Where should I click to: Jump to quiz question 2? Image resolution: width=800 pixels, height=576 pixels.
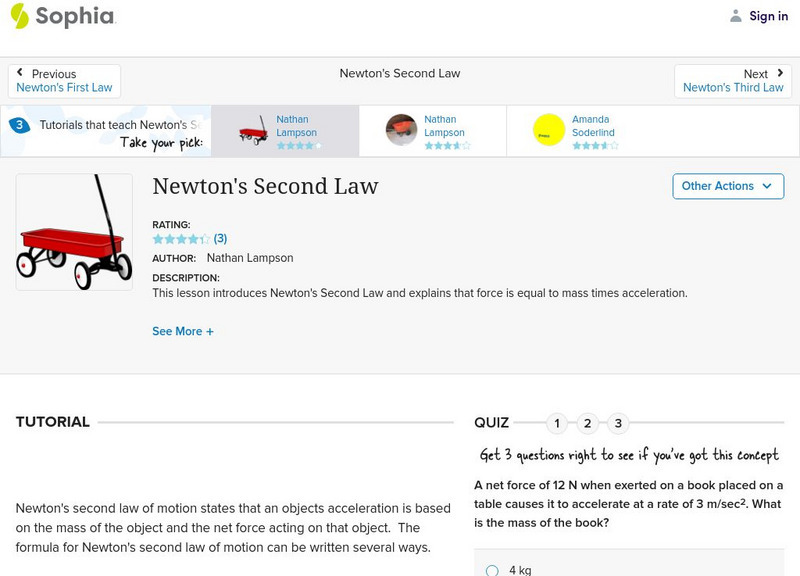pos(587,423)
